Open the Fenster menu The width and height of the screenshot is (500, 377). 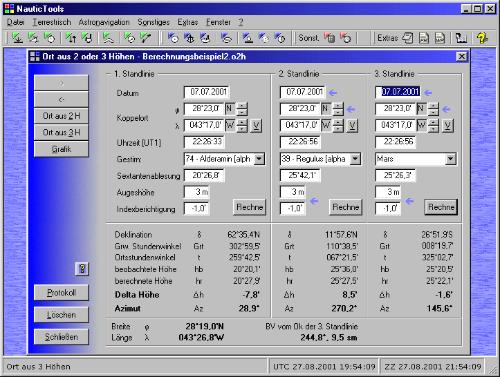[x=218, y=22]
